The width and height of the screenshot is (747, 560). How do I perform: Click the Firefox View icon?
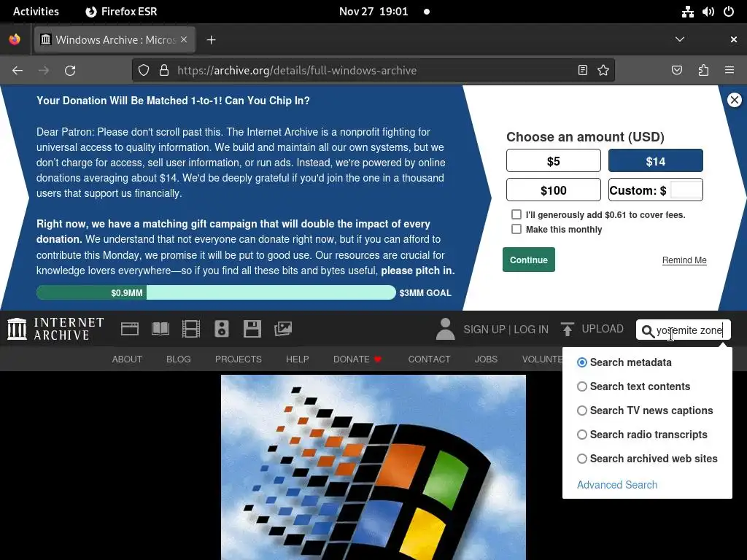15,39
